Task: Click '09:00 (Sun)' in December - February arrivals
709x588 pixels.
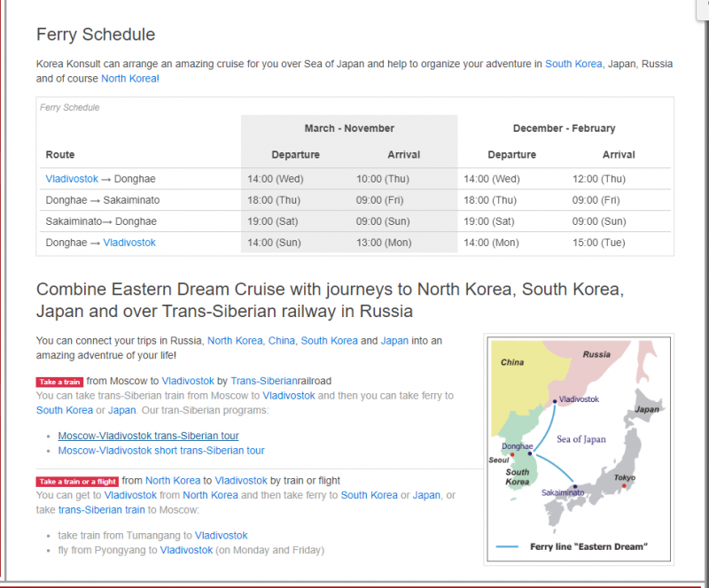Action: click(599, 221)
